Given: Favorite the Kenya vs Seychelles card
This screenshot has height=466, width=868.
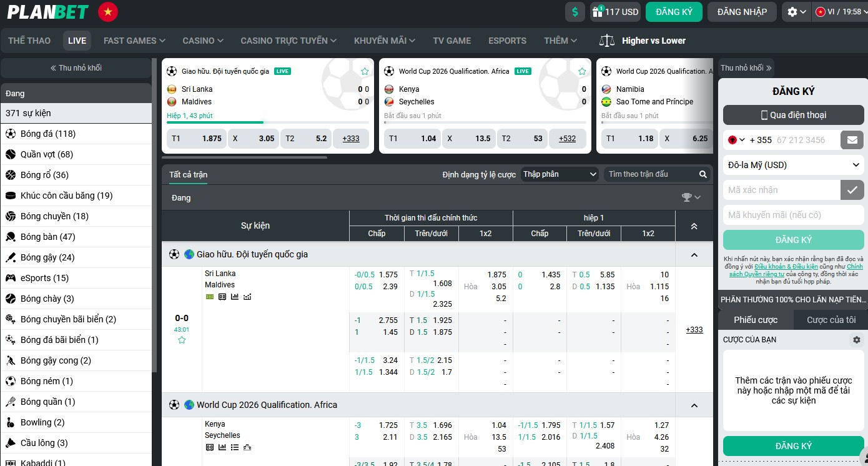Looking at the screenshot, I should pos(582,71).
